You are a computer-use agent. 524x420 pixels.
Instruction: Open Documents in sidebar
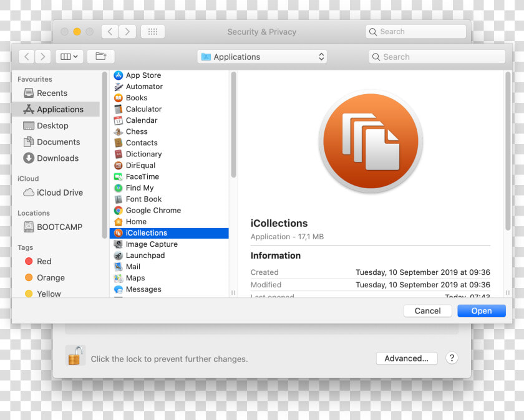click(56, 142)
